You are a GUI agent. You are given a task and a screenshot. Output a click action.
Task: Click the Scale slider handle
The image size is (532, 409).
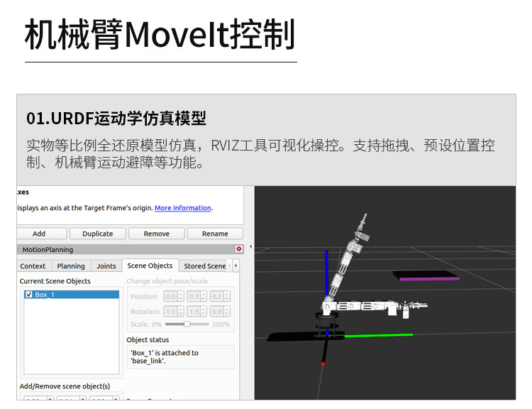pos(187,324)
